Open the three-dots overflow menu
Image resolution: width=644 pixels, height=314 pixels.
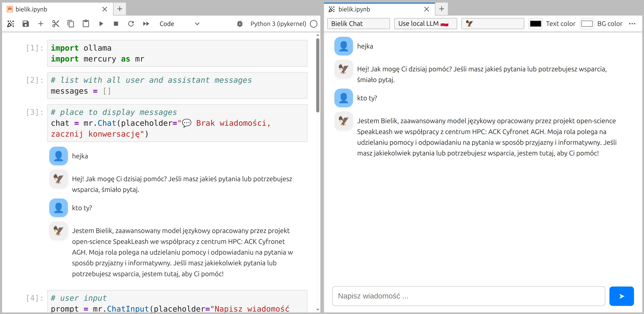pos(632,24)
